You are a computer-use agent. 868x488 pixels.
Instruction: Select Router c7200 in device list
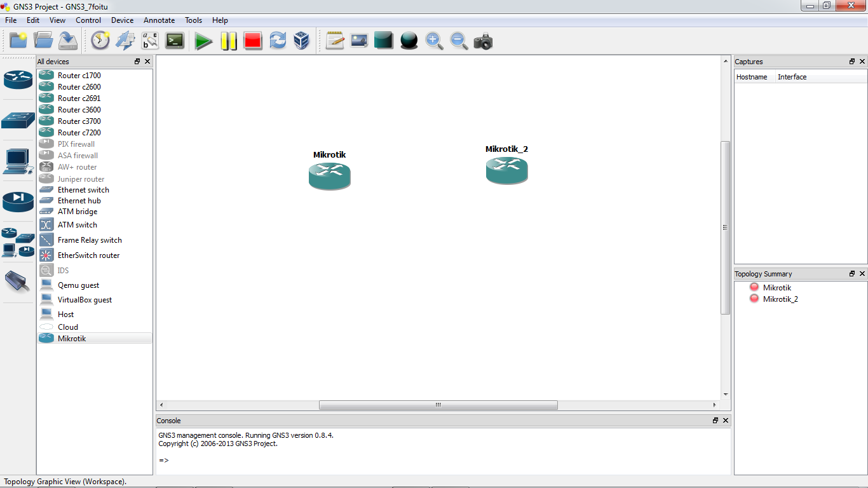[x=95, y=133]
